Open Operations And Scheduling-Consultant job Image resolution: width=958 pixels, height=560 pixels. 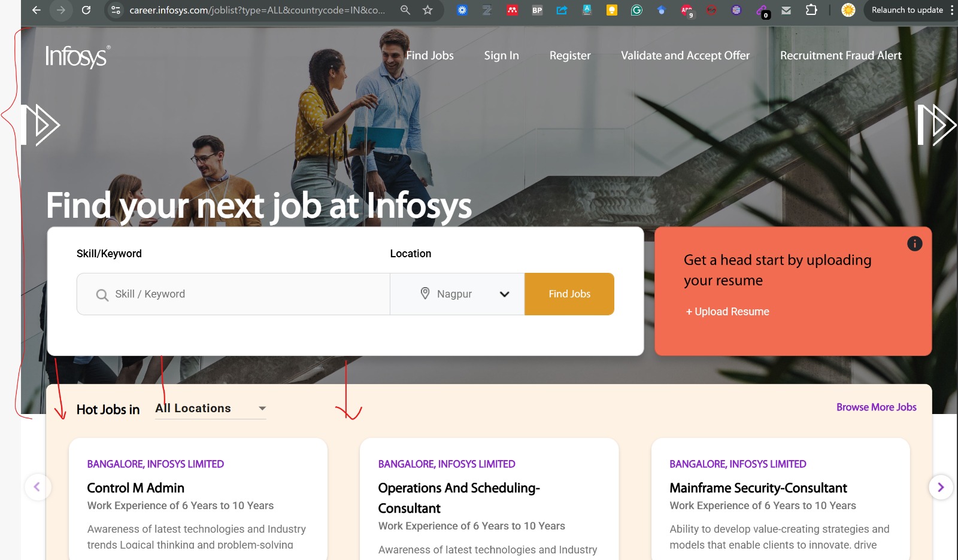(x=459, y=498)
